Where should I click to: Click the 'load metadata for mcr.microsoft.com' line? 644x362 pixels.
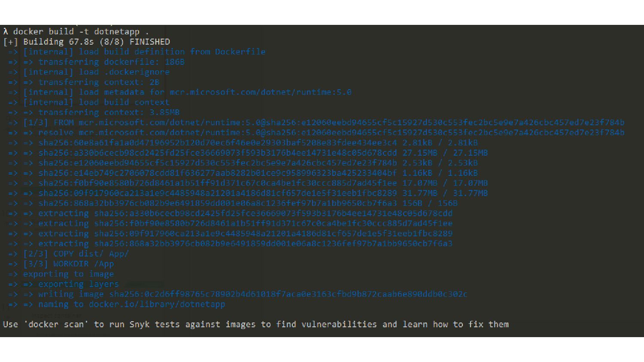[179, 92]
